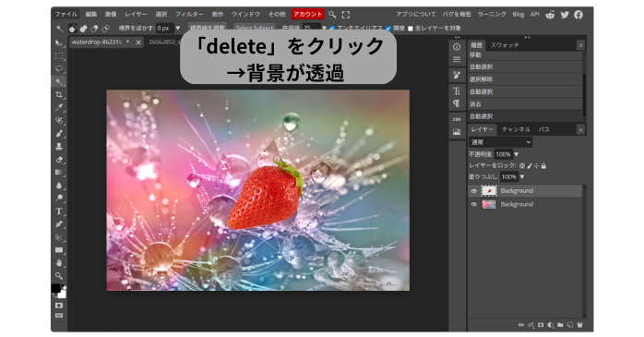The image size is (644, 337).
Task: Open the Reddit link icon
Action: pos(550,15)
